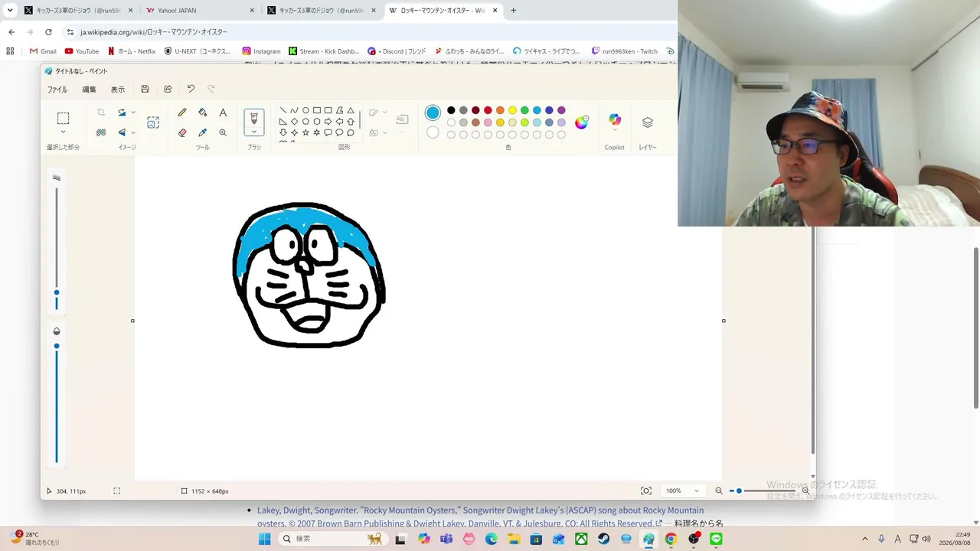Pick the oval shape from shapes gallery
This screenshot has height=551, width=980.
tap(305, 110)
